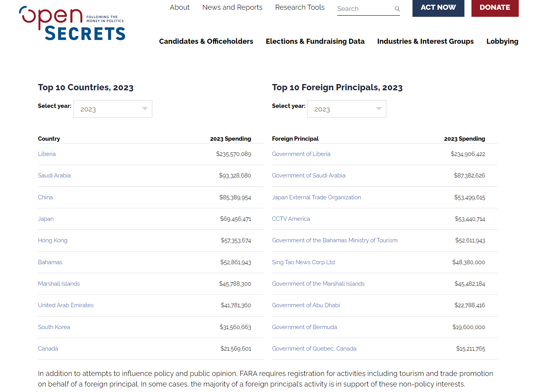Open Government of Abu Dhabi link
Screen dimensions: 541x392
point(306,305)
